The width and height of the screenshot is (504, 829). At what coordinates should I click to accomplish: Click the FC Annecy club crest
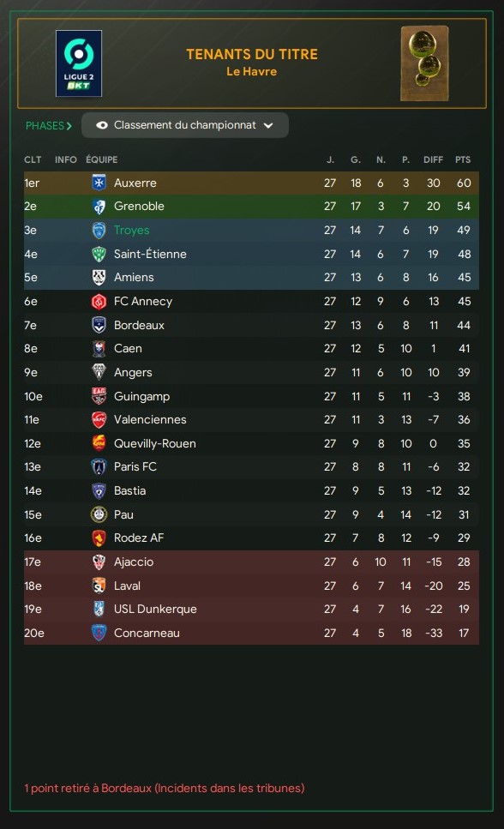pos(99,302)
